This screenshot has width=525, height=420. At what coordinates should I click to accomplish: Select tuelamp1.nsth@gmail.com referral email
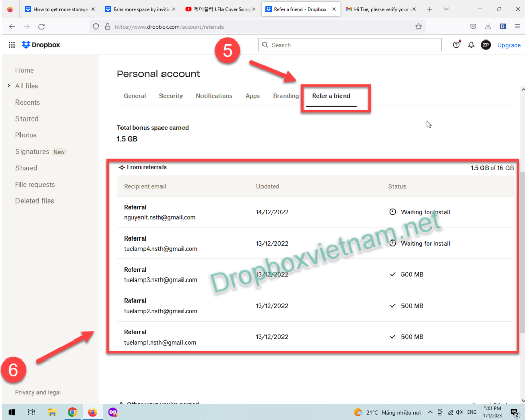tap(160, 342)
